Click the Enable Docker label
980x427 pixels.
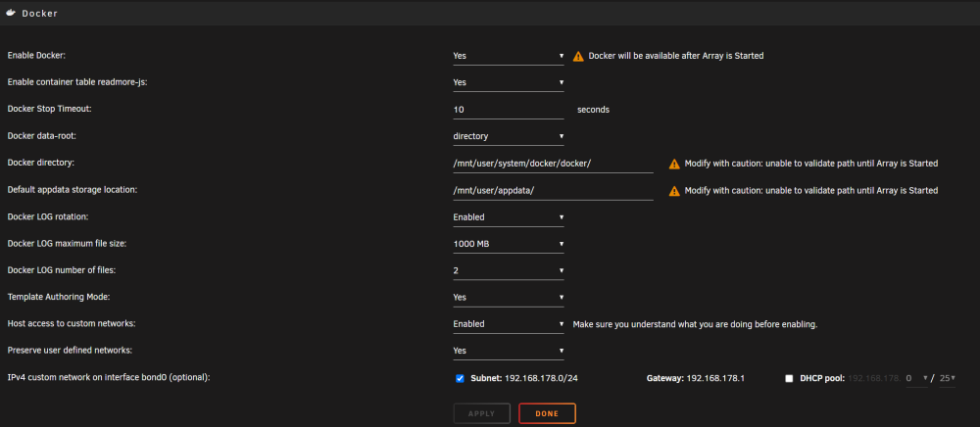36,56
